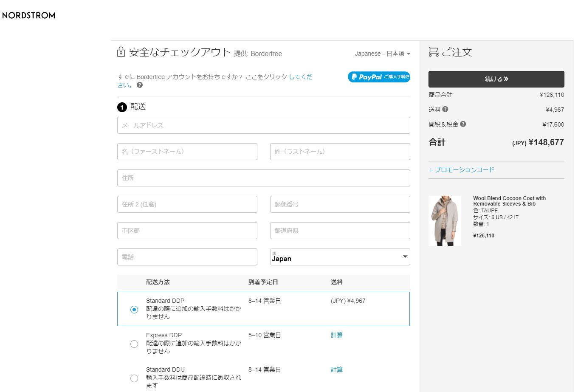The height and width of the screenshot is (392, 578).
Task: Select the Standard DDP shipping option
Action: point(134,310)
